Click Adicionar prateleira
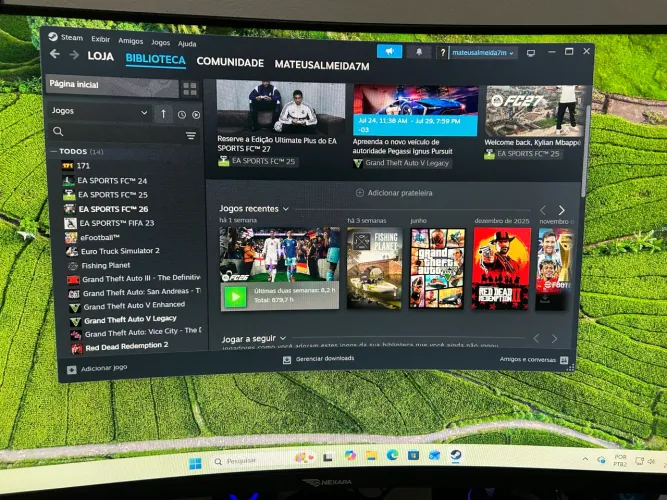 400,193
